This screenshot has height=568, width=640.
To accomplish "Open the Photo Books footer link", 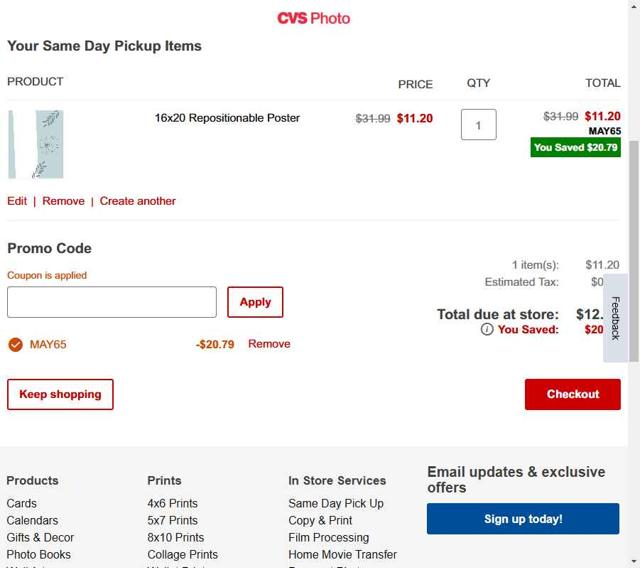I will coord(39,555).
